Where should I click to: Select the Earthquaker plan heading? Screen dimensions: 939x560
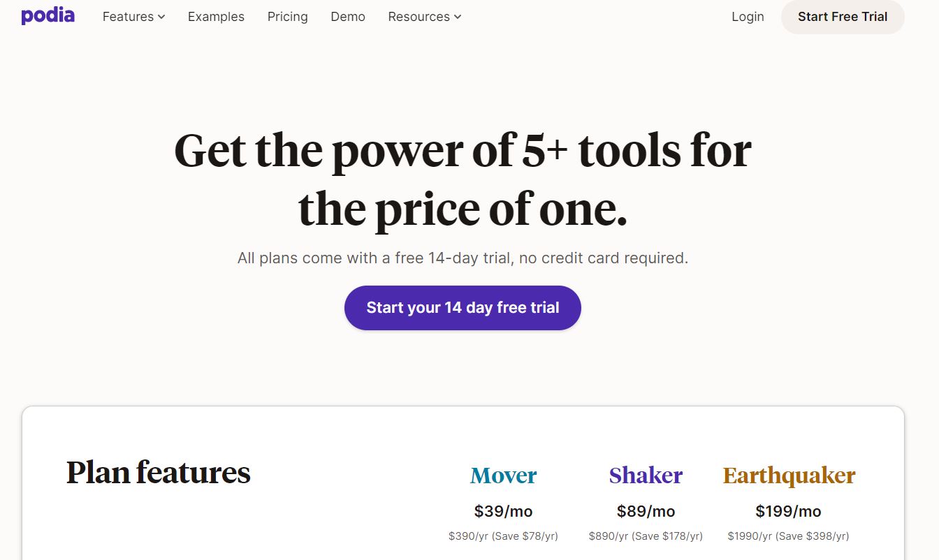[x=789, y=476]
